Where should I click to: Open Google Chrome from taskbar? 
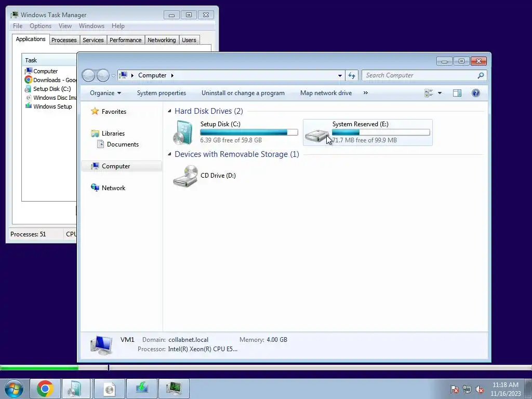point(45,389)
